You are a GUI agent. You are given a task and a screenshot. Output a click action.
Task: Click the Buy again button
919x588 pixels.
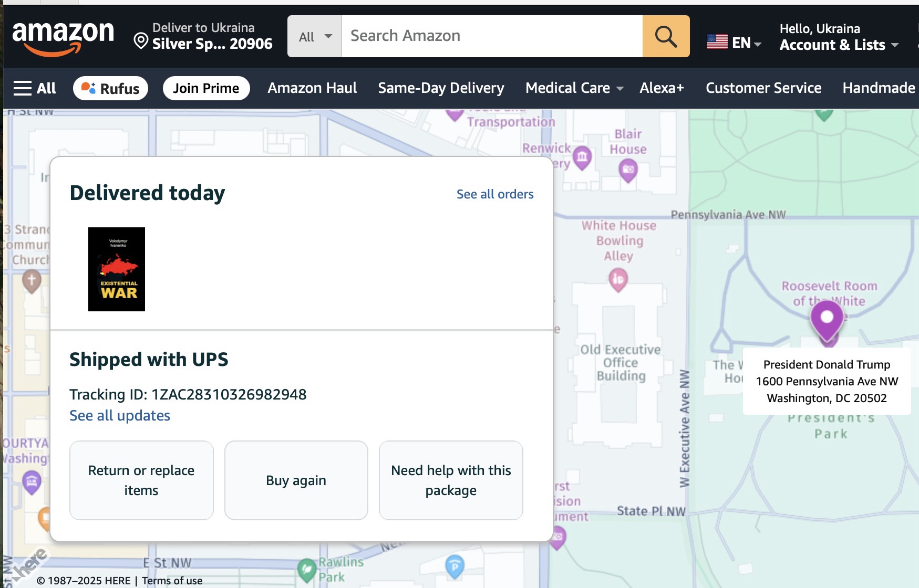click(296, 480)
